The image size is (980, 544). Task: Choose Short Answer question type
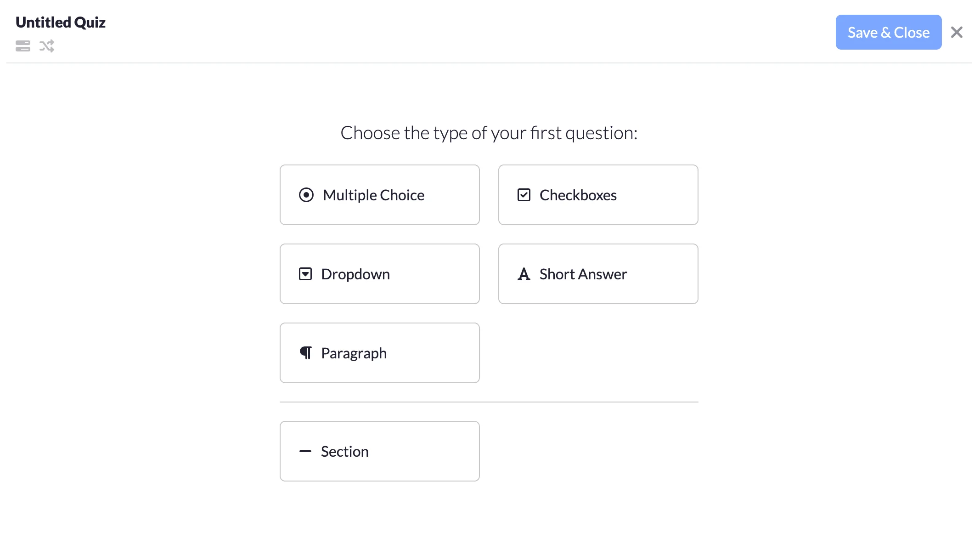tap(597, 274)
